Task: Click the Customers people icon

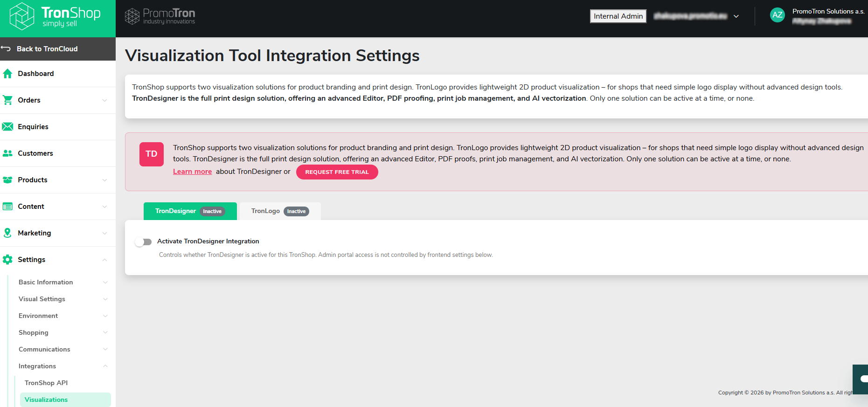Action: tap(7, 153)
